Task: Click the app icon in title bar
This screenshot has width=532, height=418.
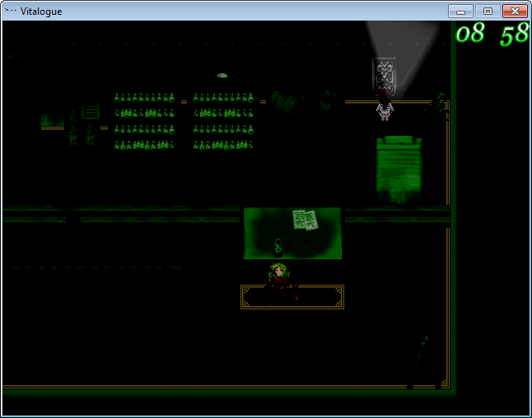Action: click(x=10, y=11)
